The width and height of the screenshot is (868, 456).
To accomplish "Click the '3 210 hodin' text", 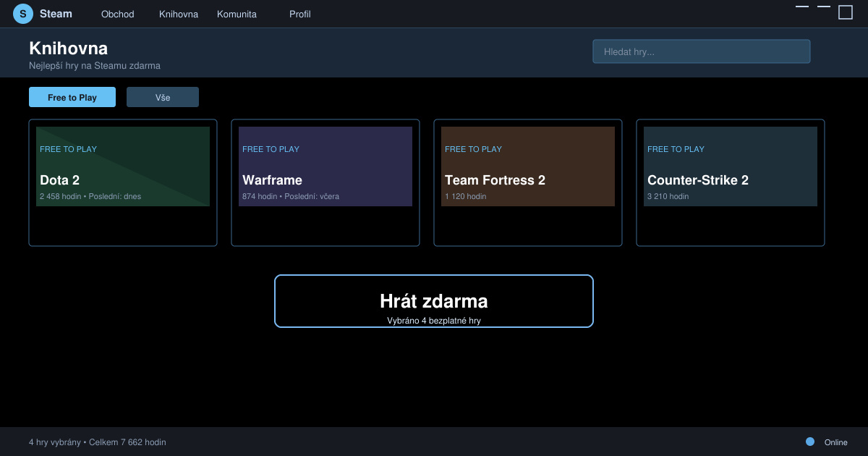I will click(668, 196).
